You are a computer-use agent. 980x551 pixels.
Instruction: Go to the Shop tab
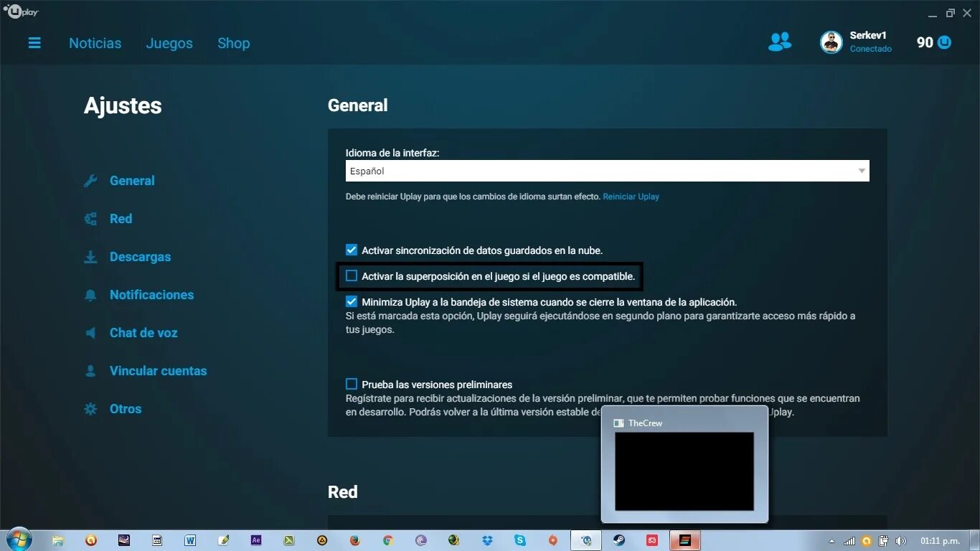tap(234, 43)
